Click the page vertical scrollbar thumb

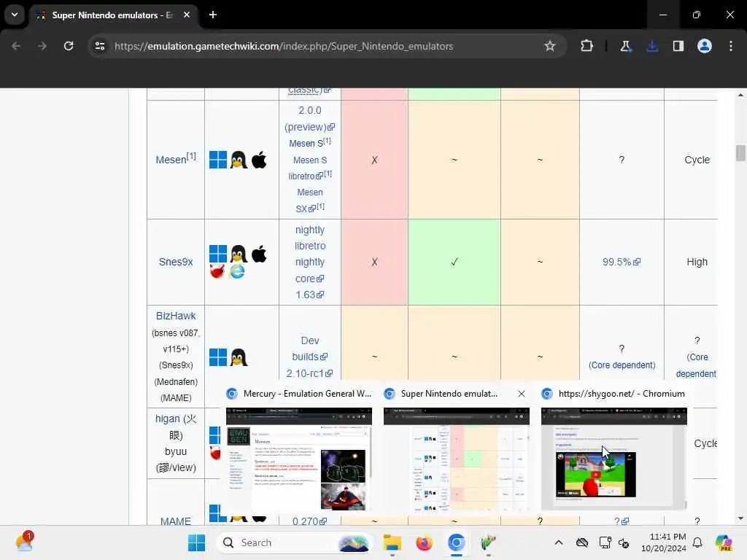pos(740,153)
